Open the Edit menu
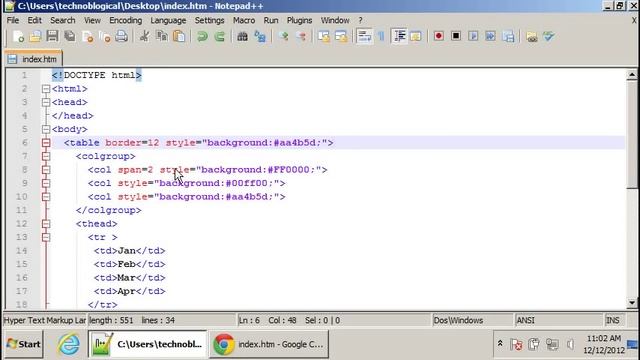 pyautogui.click(x=34, y=20)
